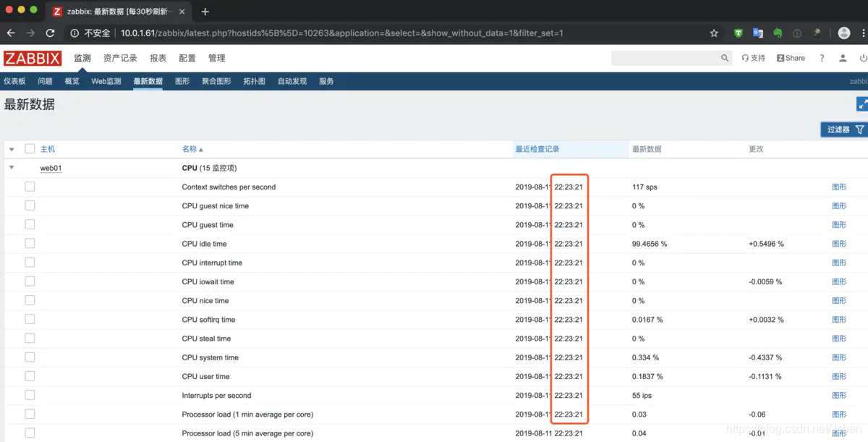This screenshot has height=442, width=868.
Task: Open the Chrome profile avatar
Action: (843, 33)
